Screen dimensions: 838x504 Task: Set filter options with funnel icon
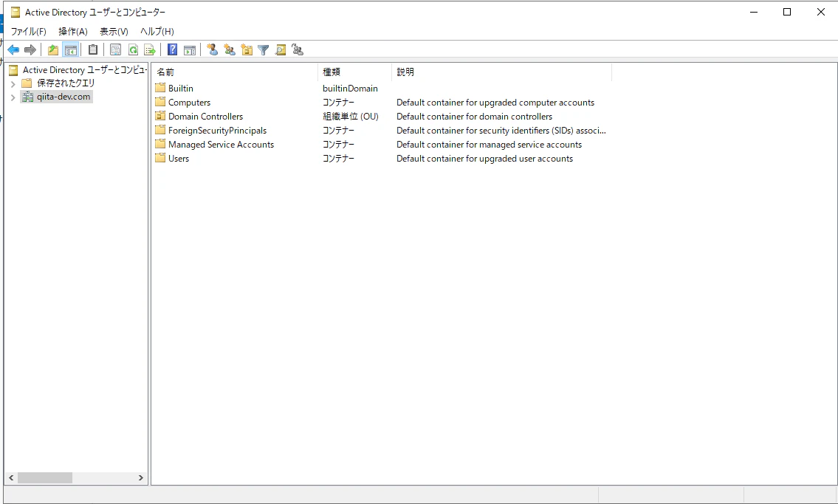[x=263, y=50]
